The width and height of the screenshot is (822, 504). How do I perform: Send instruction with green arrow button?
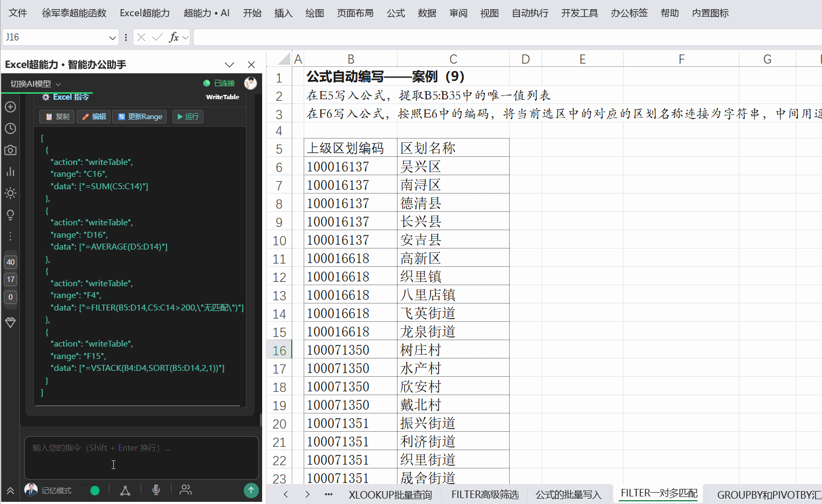pyautogui.click(x=251, y=490)
